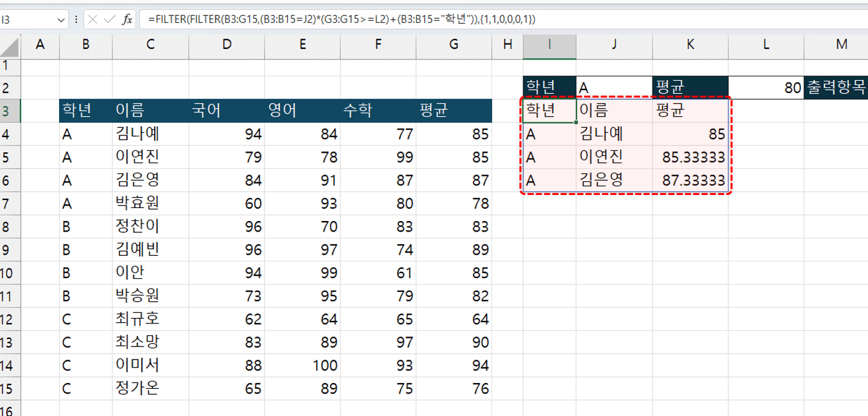
Task: Click the Enter checkmark icon in formula bar
Action: [x=110, y=19]
